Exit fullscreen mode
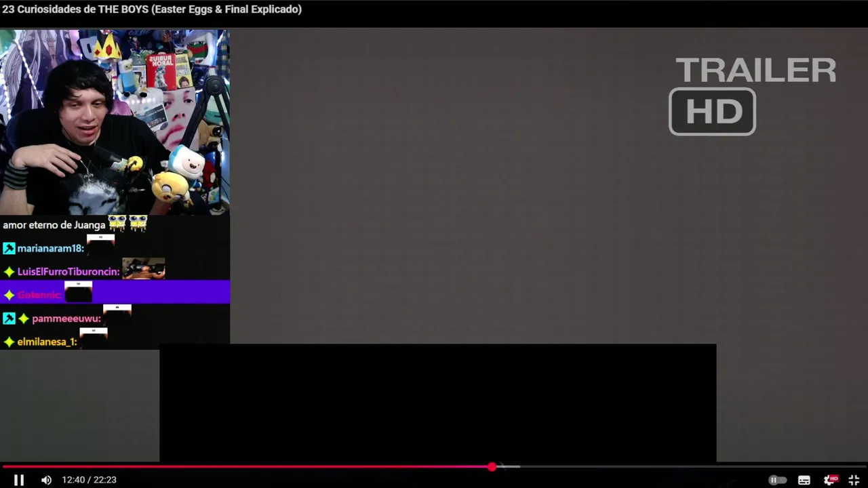 point(854,480)
